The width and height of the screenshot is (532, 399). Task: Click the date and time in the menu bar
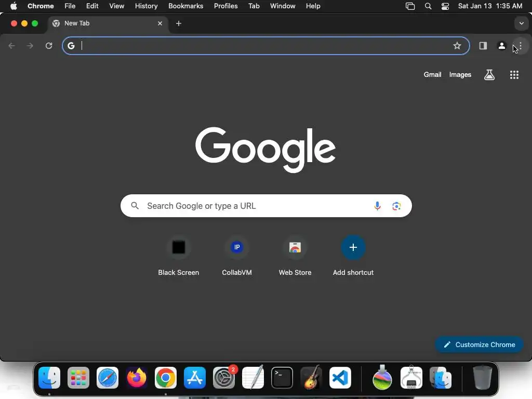490,6
